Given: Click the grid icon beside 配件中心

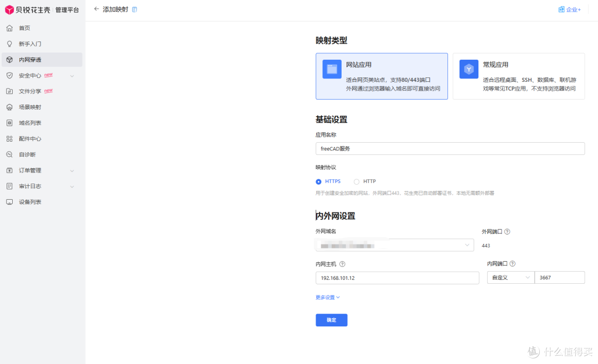Looking at the screenshot, I should coord(9,139).
